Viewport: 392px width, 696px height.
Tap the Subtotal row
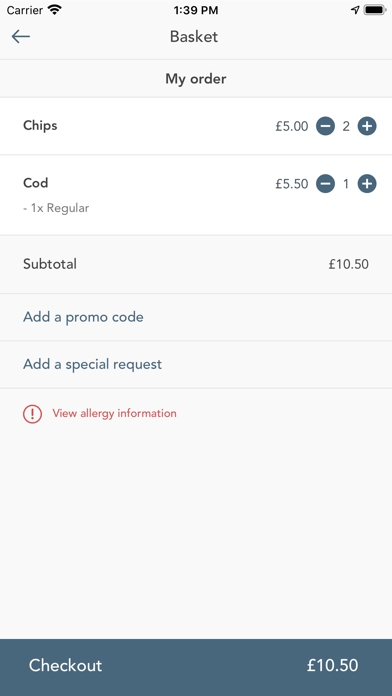coord(196,265)
